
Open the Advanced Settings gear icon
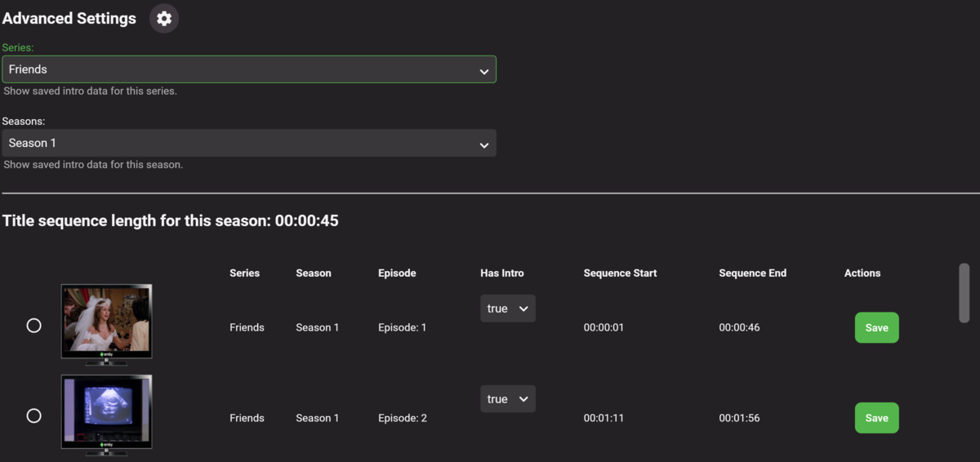coord(164,18)
